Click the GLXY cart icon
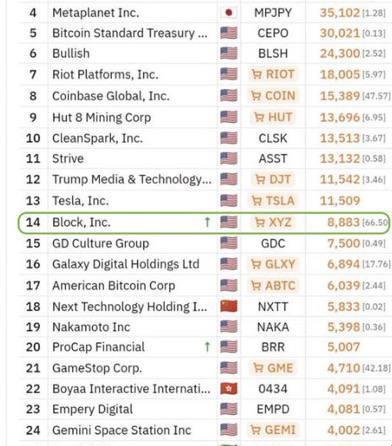Image resolution: width=392 pixels, height=446 pixels. (256, 264)
